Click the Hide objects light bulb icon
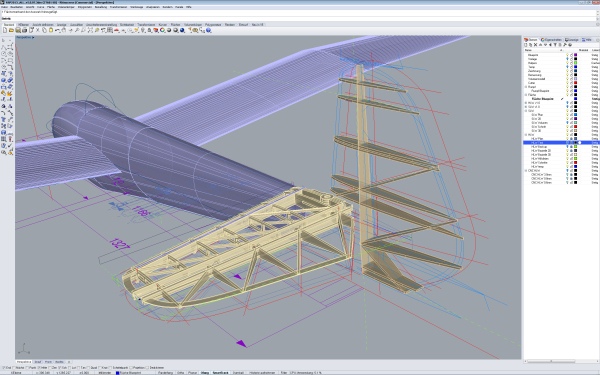This screenshot has height=375, width=600. point(143,30)
